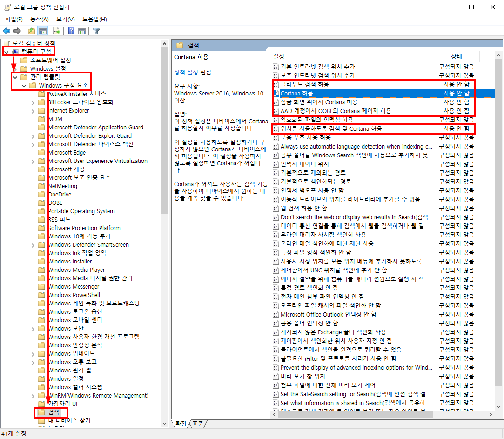Viewport: 504px width, 439px height.
Task: Open the 보기(V) menu
Action: point(65,19)
